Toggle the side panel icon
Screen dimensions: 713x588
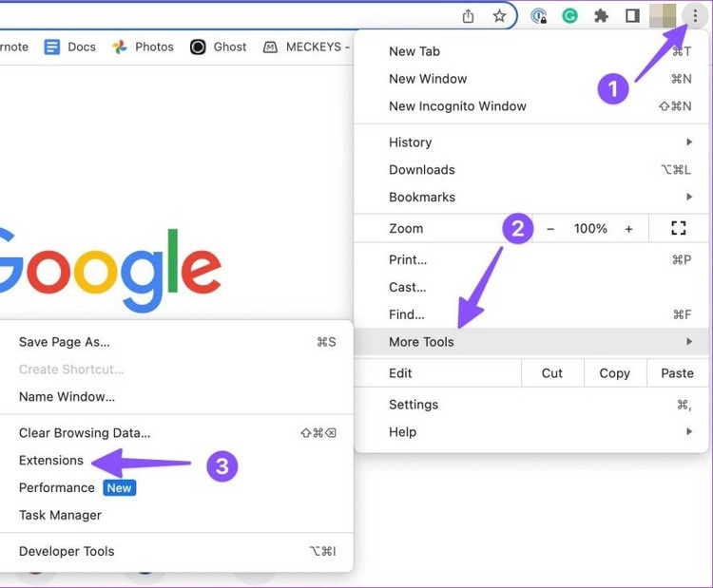(632, 16)
